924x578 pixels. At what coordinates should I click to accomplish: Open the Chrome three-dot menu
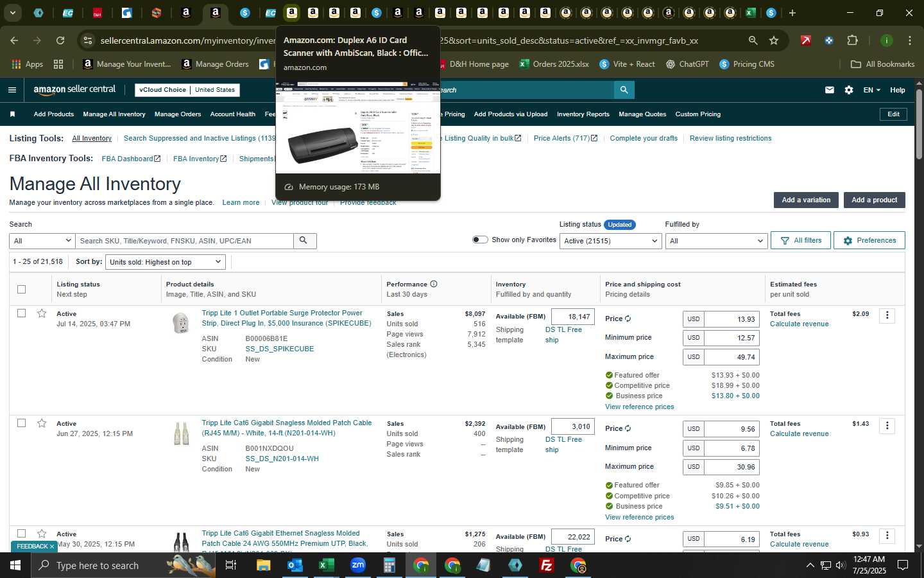910,40
